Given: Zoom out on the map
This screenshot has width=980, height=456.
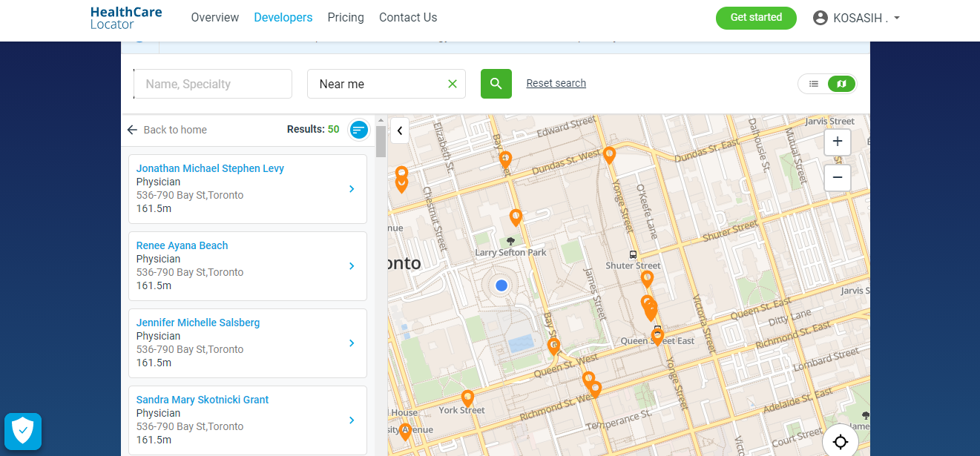Looking at the screenshot, I should [838, 178].
